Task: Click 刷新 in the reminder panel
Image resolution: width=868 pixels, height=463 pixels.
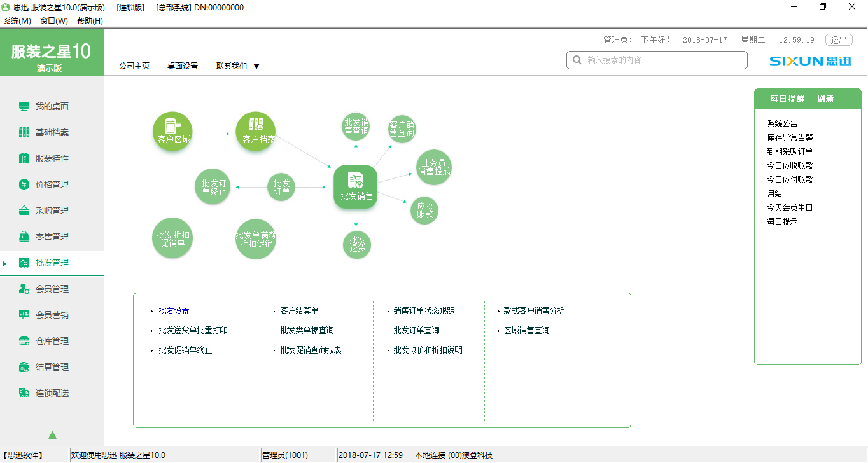Action: 825,99
